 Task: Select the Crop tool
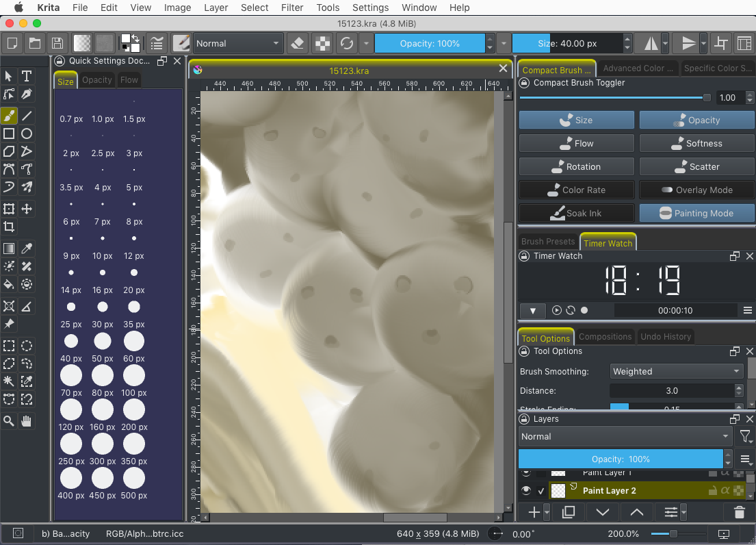click(x=9, y=227)
